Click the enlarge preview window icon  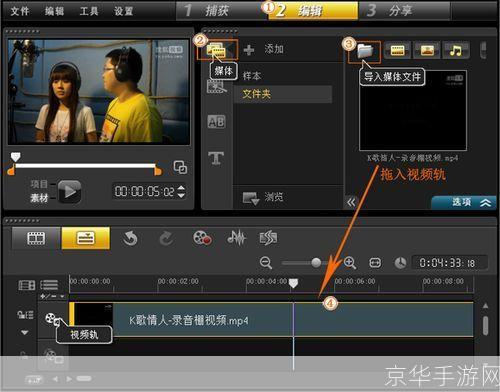pos(180,167)
